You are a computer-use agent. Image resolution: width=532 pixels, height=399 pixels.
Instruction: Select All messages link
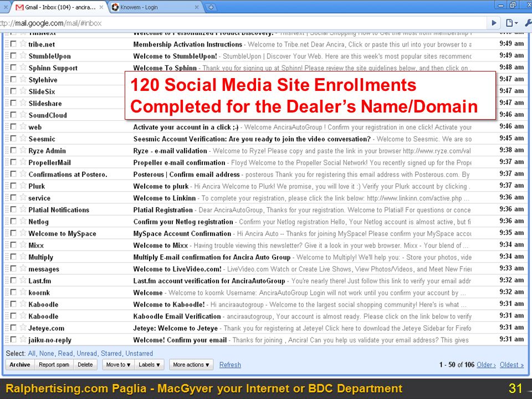point(32,353)
